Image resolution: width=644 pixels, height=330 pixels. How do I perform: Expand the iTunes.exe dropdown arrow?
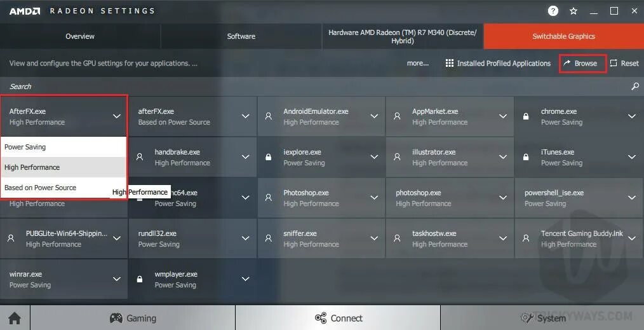(632, 157)
